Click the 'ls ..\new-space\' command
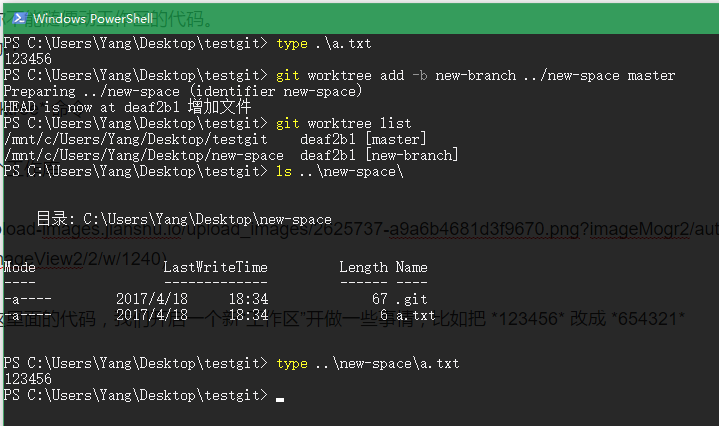This screenshot has height=426, width=719. pyautogui.click(x=339, y=171)
